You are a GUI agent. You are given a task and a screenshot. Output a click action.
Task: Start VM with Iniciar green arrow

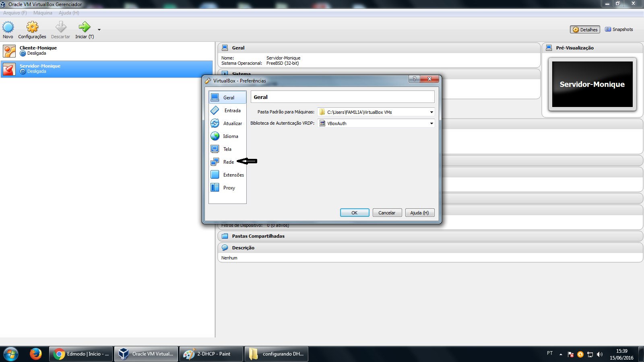85,27
